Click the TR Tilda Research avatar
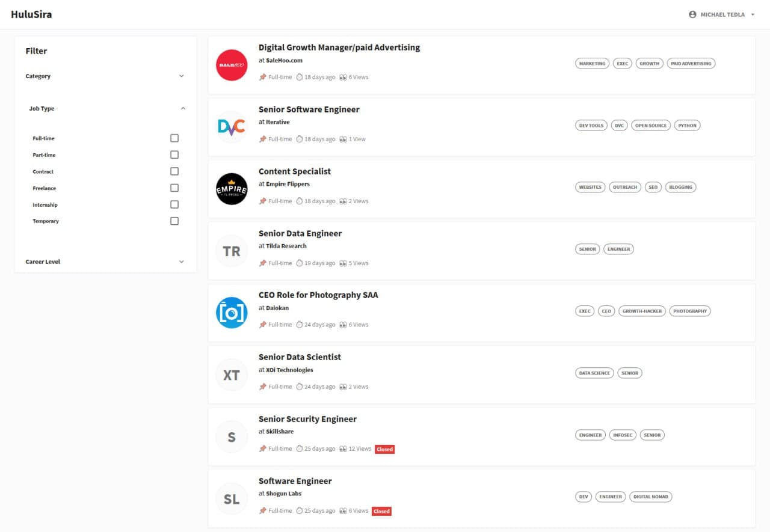The width and height of the screenshot is (770, 532). 232,251
